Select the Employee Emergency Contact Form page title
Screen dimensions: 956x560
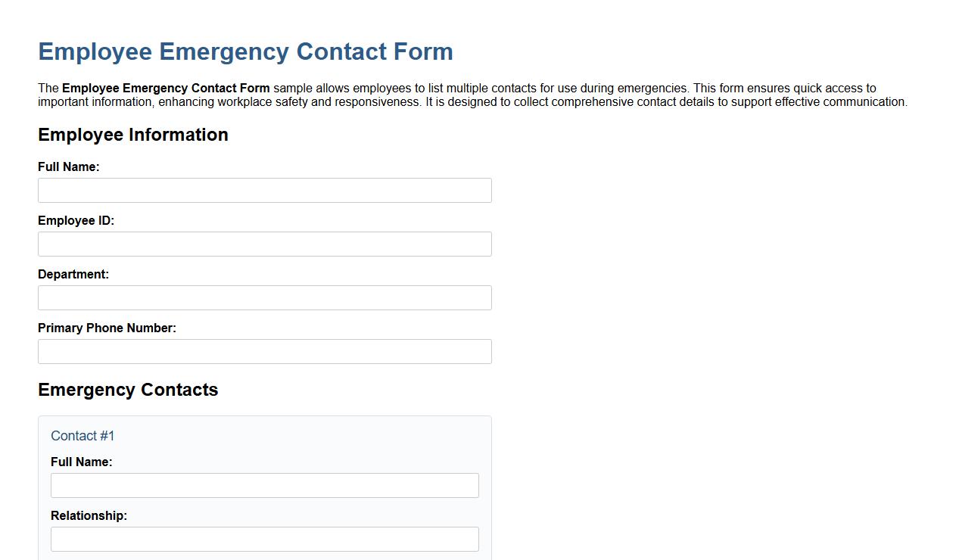coord(245,51)
